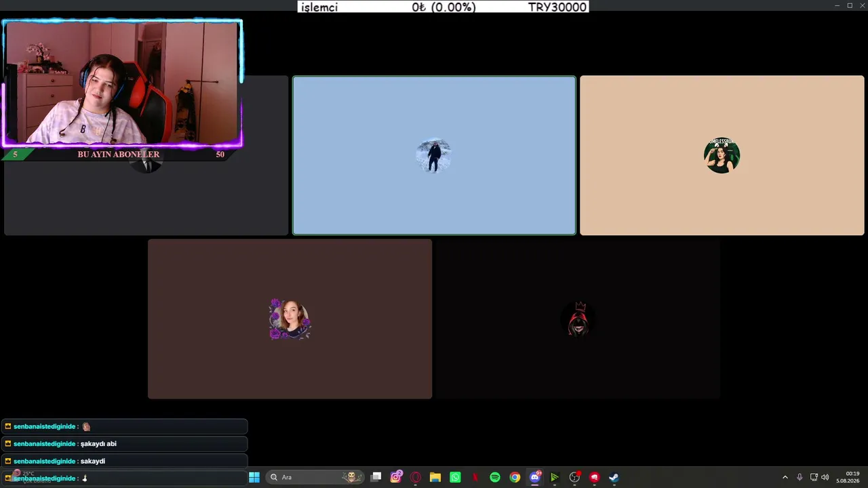The image size is (868, 488).
Task: Click the taskbar search box labeled Ara
Action: [x=315, y=477]
